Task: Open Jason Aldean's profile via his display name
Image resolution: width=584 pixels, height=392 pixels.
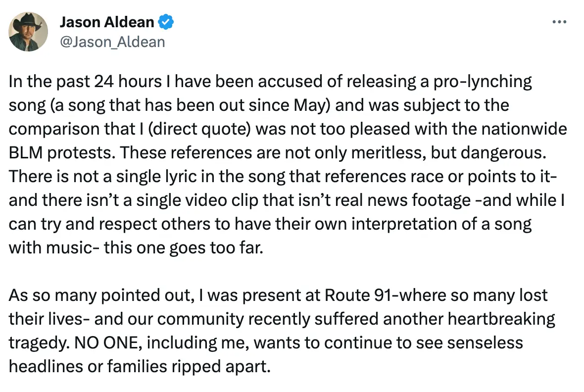Action: 107,22
